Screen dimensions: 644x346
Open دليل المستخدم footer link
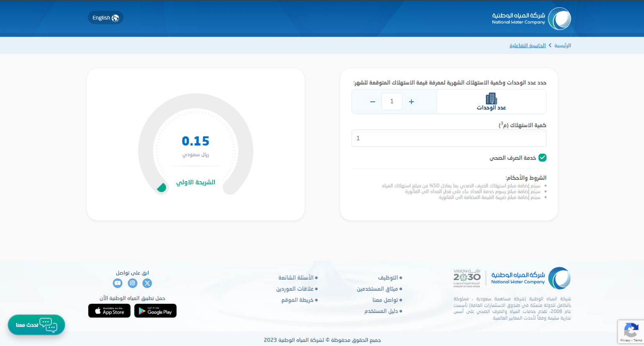pyautogui.click(x=381, y=311)
